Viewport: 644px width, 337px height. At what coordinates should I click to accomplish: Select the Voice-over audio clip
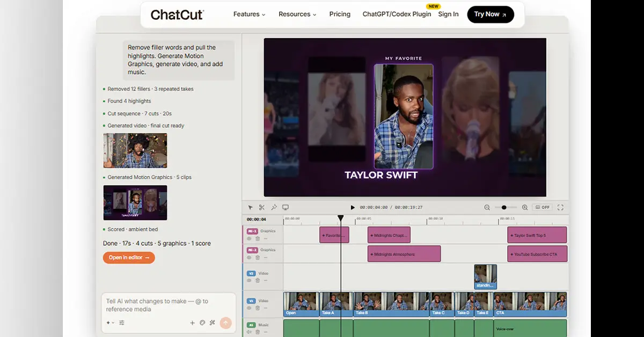pyautogui.click(x=530, y=328)
